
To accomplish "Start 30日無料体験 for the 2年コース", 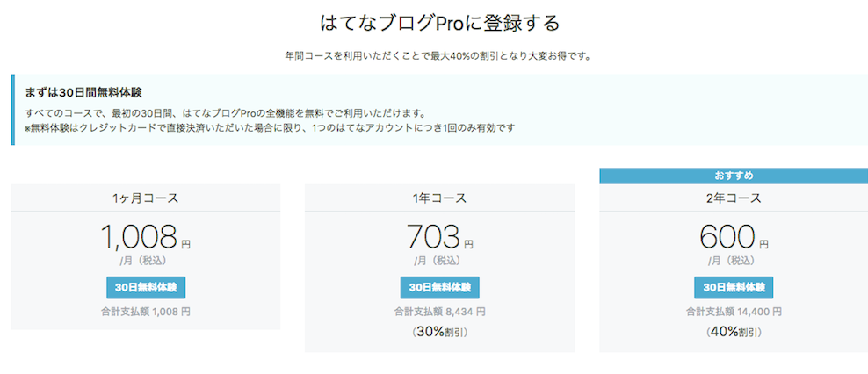I will (x=734, y=288).
